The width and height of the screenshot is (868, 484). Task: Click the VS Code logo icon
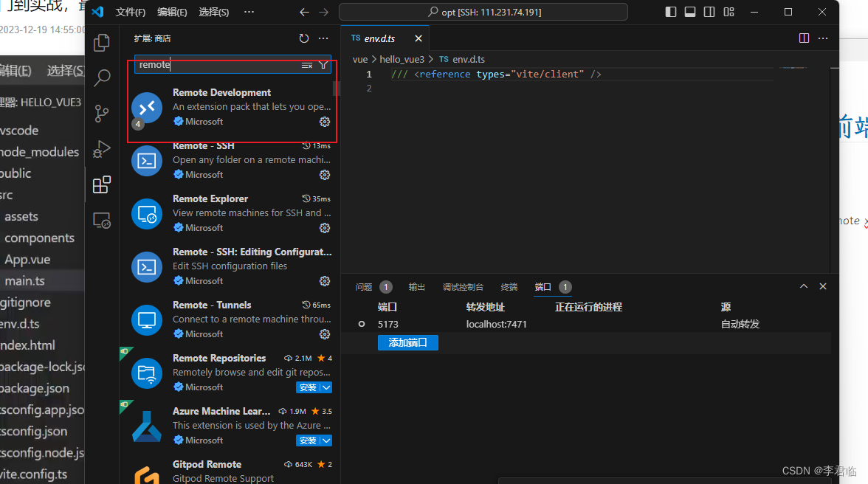pos(98,12)
